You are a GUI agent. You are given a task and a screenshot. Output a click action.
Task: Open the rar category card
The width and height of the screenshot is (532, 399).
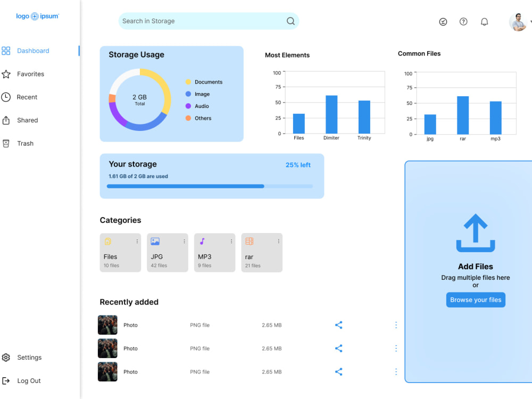[x=262, y=253]
